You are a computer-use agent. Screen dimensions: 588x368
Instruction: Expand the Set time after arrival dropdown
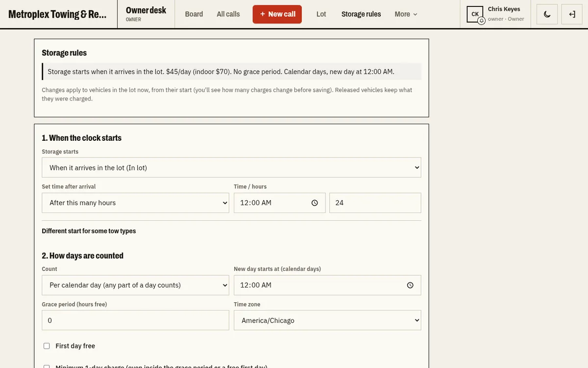tap(135, 203)
